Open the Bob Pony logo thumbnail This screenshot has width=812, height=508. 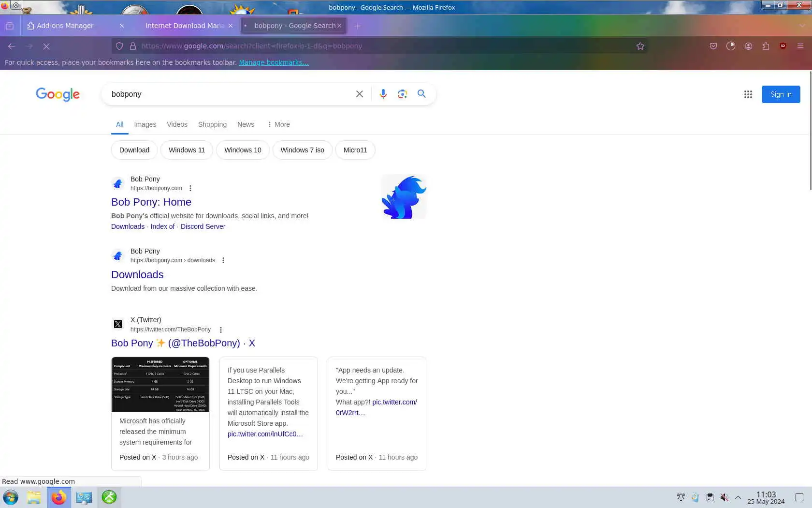tap(404, 196)
